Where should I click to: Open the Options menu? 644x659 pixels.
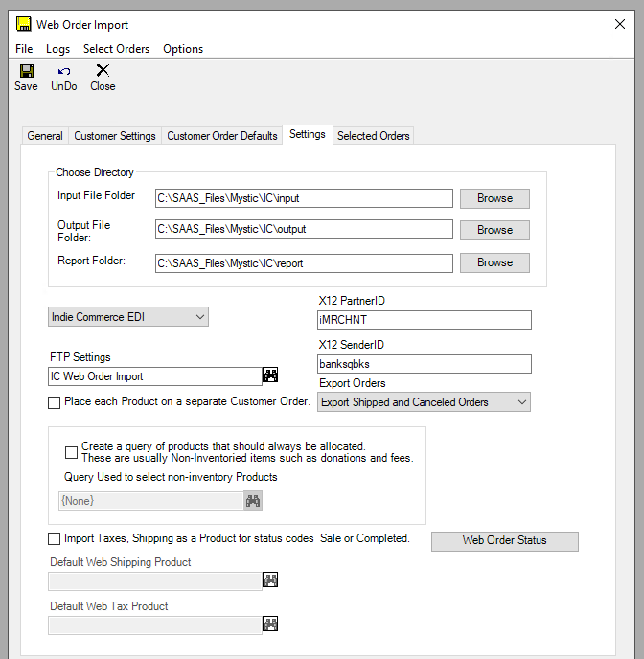183,49
